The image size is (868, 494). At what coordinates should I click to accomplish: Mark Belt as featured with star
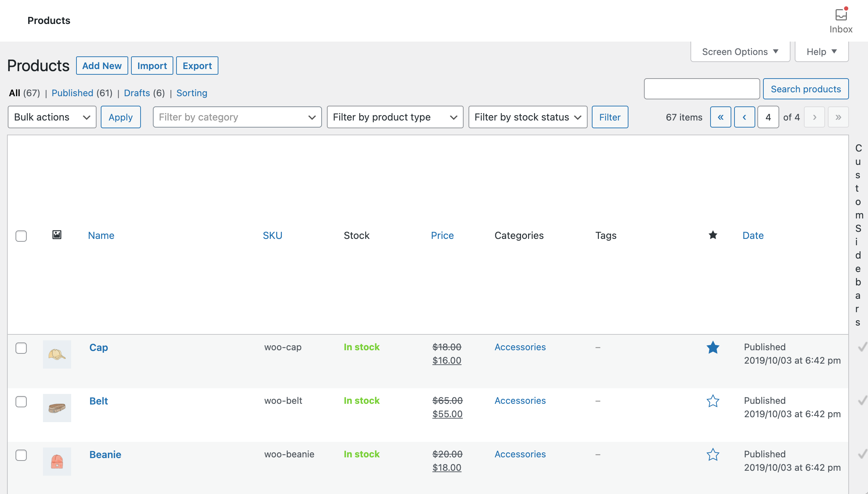click(713, 401)
